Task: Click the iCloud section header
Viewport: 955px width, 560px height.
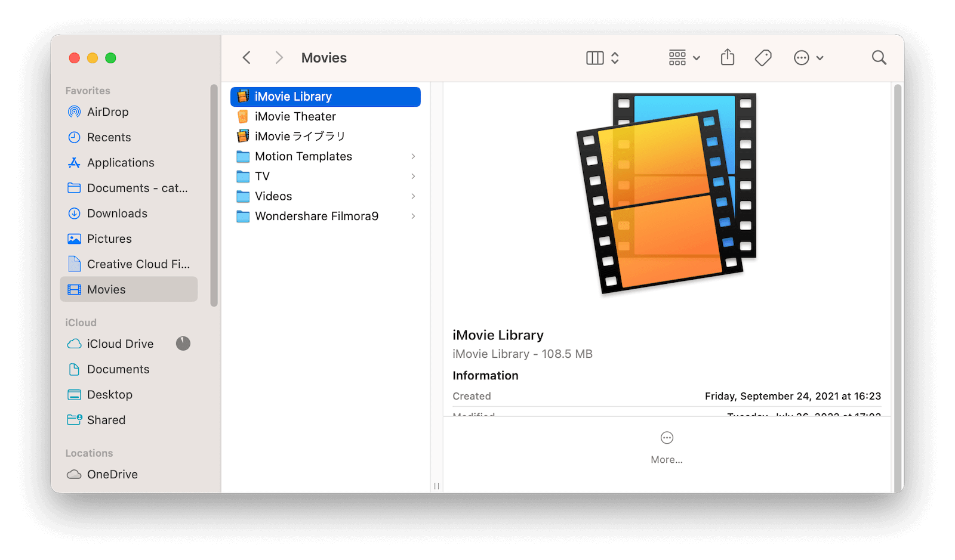Action: [x=81, y=323]
